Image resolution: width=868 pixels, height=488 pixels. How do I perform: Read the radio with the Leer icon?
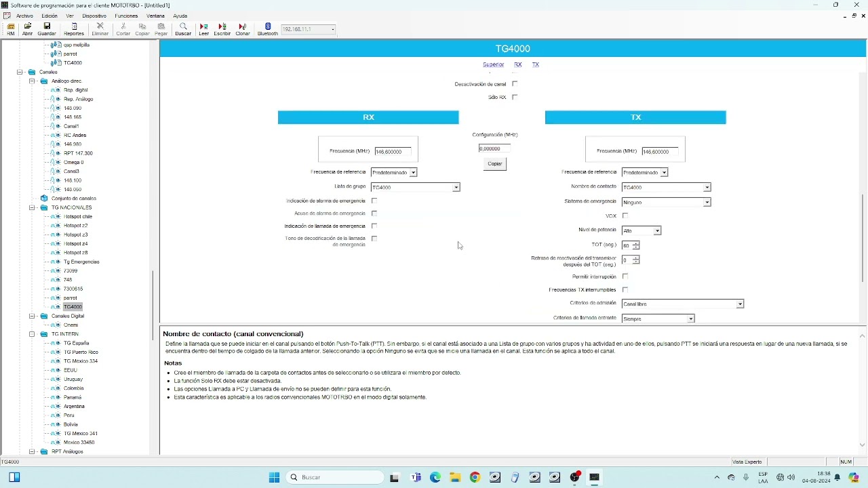203,29
